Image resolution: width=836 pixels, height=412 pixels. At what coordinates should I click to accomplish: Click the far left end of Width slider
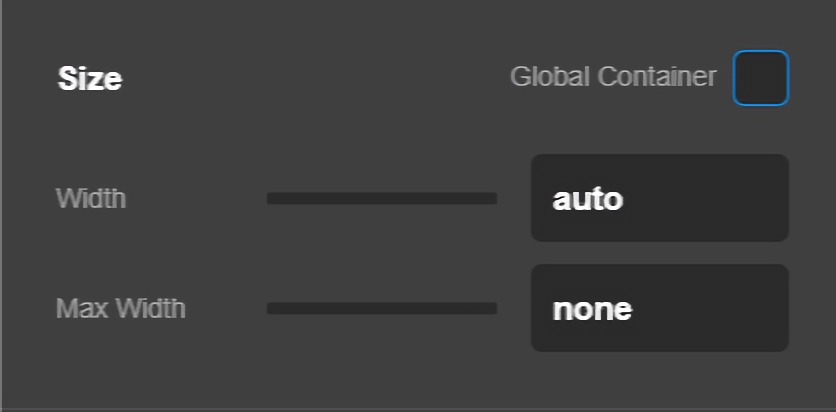click(270, 198)
